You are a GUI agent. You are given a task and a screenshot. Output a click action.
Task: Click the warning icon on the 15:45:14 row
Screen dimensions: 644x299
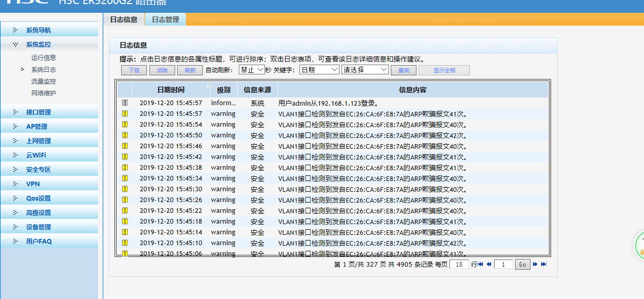pos(125,232)
